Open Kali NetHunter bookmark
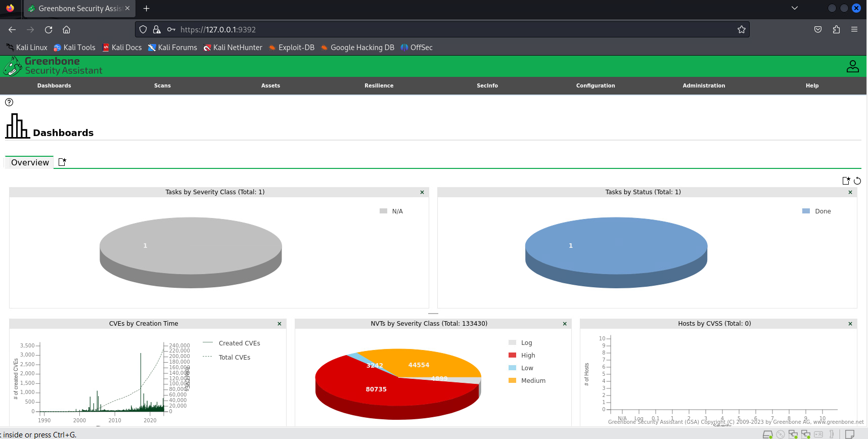The image size is (868, 439). click(x=233, y=48)
